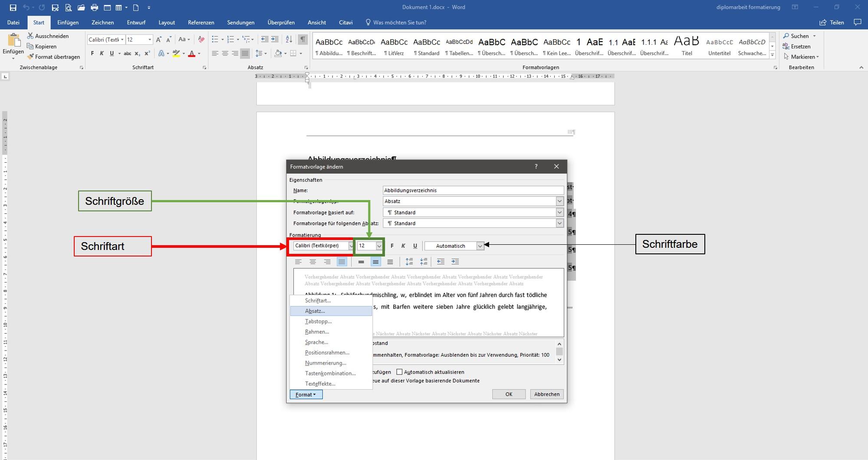
Task: Toggle the underline U button in dialog
Action: 415,246
